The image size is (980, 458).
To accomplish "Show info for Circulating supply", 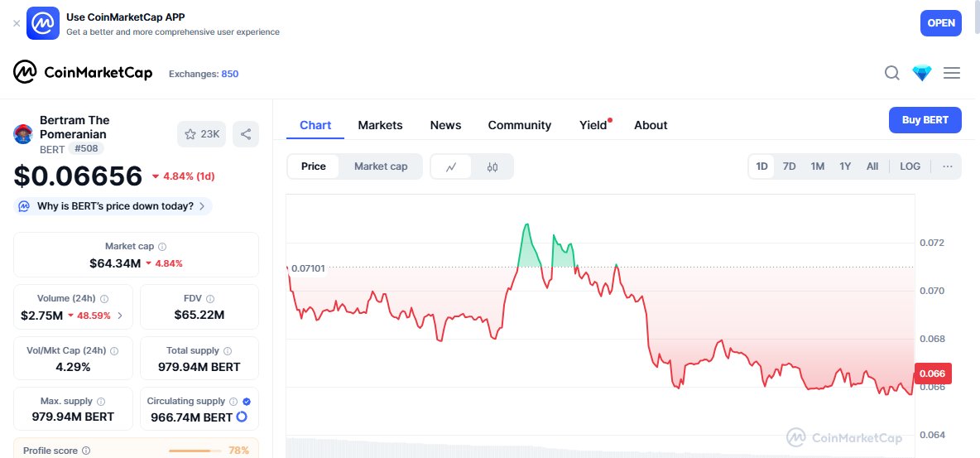I will tap(233, 402).
